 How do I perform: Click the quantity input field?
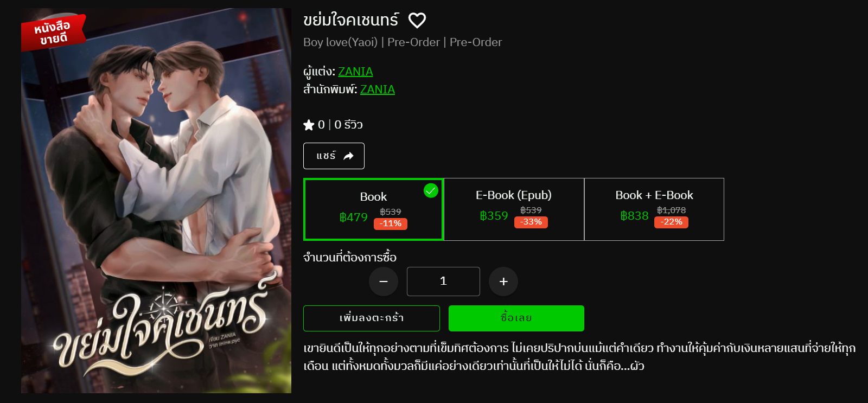(443, 282)
